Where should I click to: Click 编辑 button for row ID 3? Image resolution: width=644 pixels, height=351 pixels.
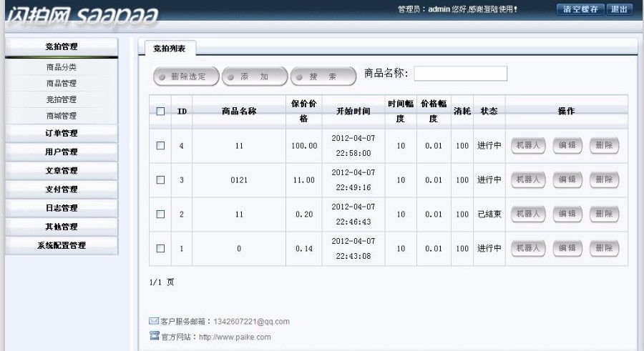click(567, 180)
